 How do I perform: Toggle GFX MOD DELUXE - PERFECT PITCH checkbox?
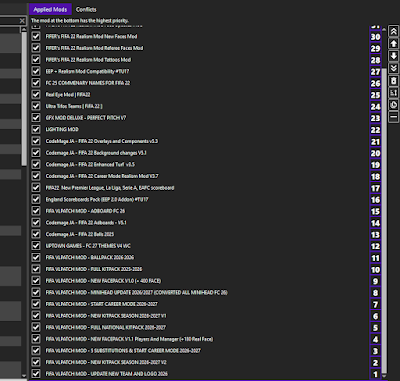coord(36,118)
